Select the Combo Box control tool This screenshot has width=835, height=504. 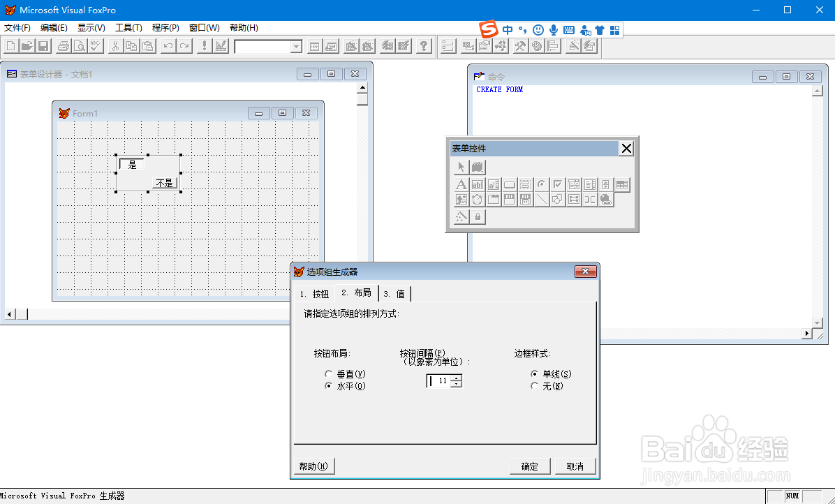pyautogui.click(x=573, y=185)
